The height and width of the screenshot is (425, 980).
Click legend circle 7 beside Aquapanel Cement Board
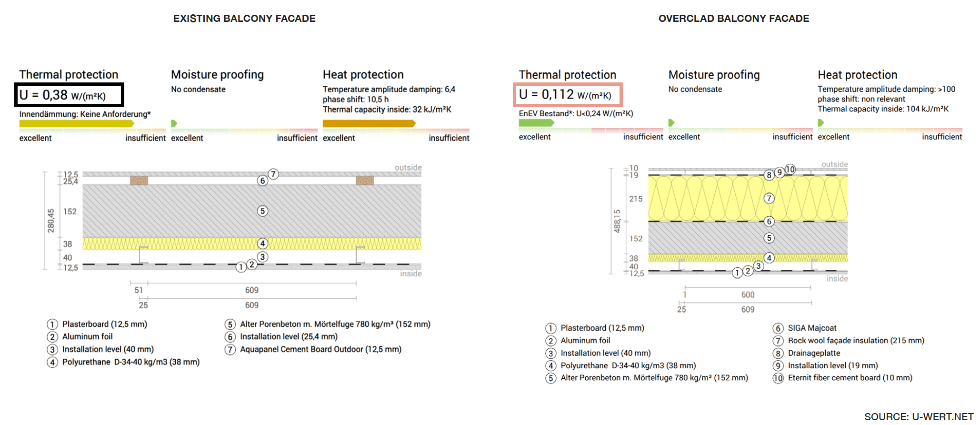(x=230, y=350)
